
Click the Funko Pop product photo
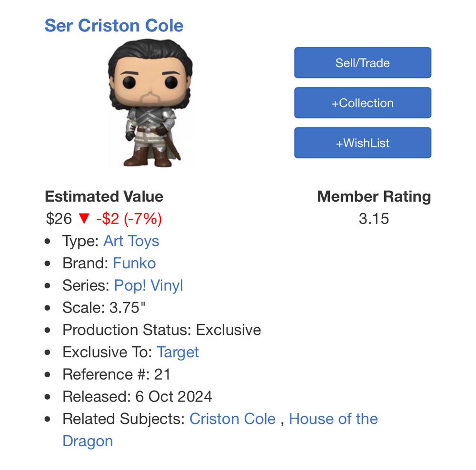(150, 102)
